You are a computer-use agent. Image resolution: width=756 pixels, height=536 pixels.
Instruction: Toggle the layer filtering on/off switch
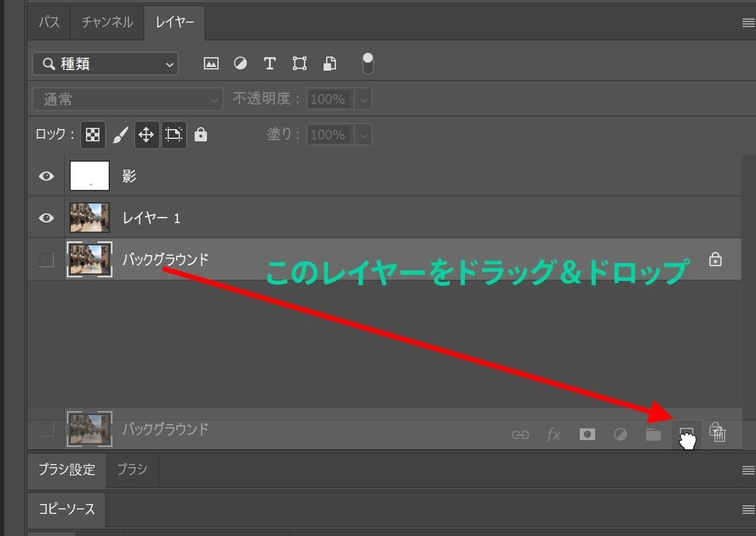(x=368, y=63)
